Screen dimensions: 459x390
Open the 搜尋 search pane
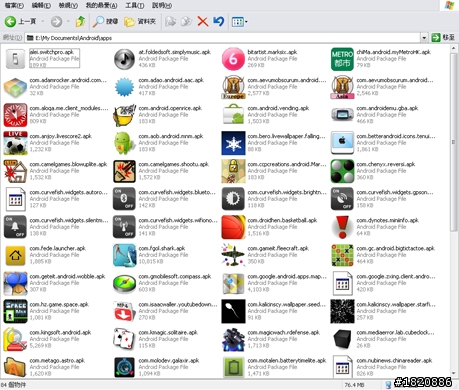pyautogui.click(x=105, y=22)
